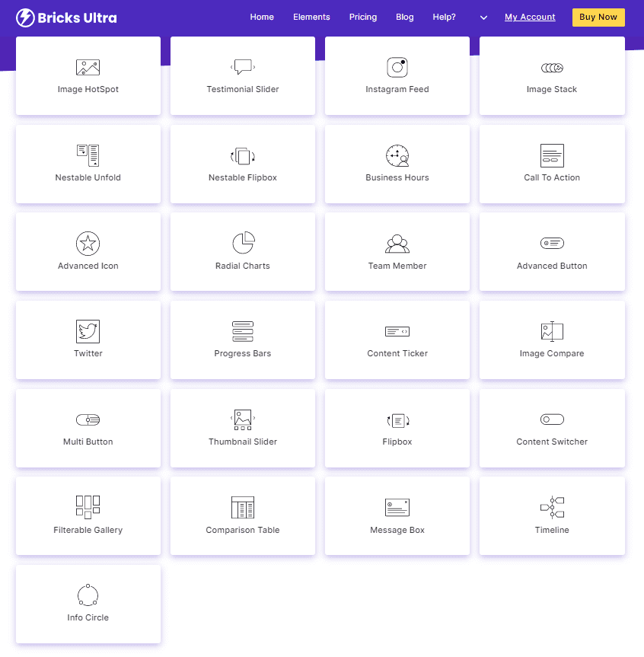644x657 pixels.
Task: Open the Radial Charts pie icon
Action: click(x=243, y=243)
